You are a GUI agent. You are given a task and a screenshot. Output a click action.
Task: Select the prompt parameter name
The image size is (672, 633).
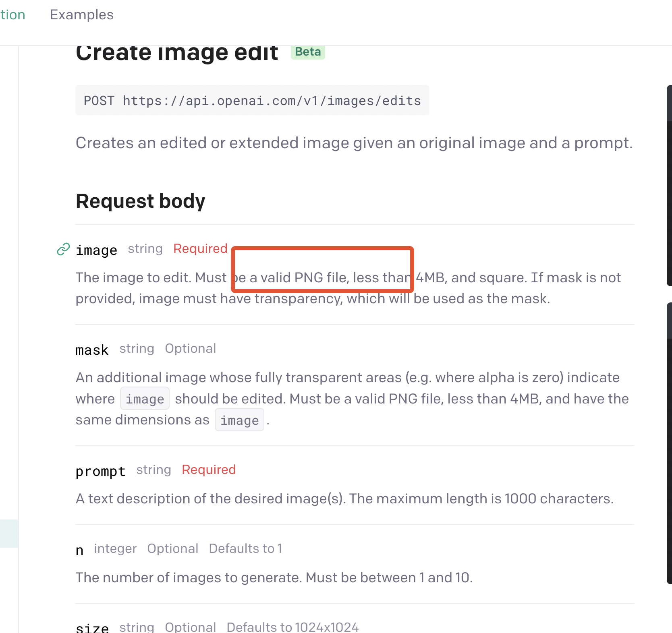(100, 471)
